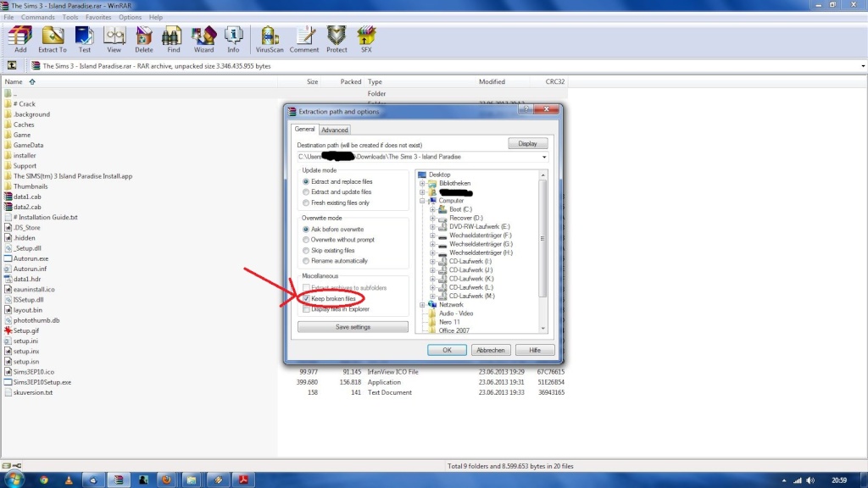Open the Commands menu
The width and height of the screenshot is (868, 488).
(37, 17)
